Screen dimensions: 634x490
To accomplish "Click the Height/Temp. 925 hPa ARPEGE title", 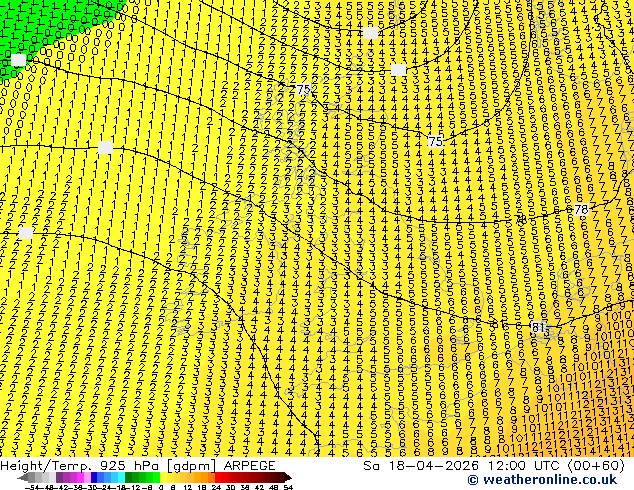I will coord(138,466).
